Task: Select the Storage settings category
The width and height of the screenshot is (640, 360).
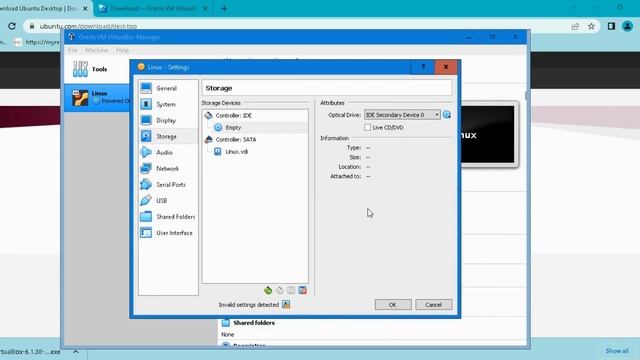Action: pos(168,136)
